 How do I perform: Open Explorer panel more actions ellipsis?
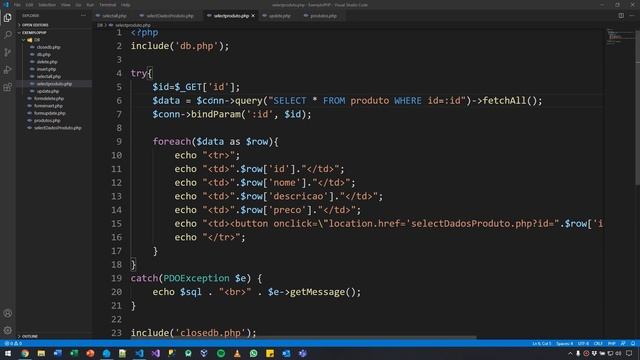pos(84,16)
